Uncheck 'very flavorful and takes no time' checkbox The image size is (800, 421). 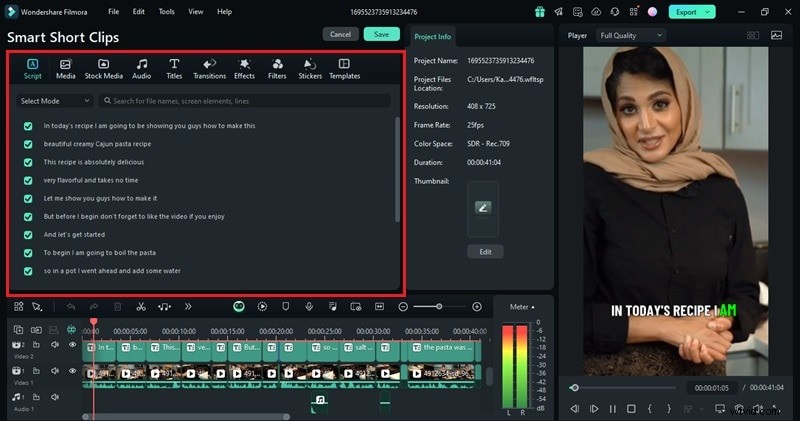pos(28,181)
